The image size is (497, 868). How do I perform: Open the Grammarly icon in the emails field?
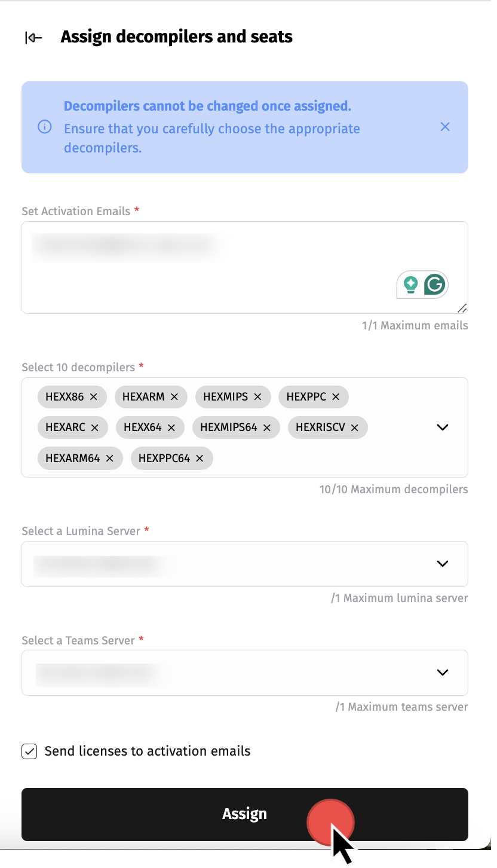(x=435, y=285)
